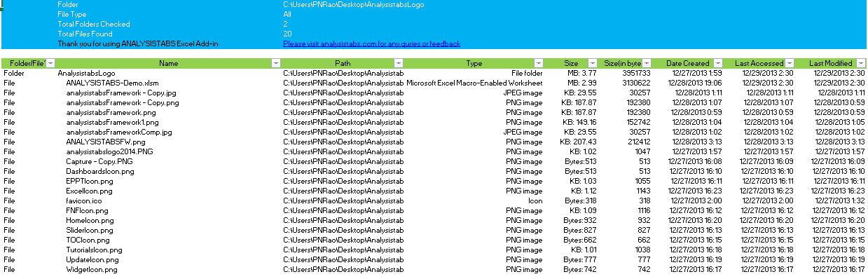Select the ExcelIcon.png name cell
Image resolution: width=868 pixels, height=279 pixels.
click(89, 191)
